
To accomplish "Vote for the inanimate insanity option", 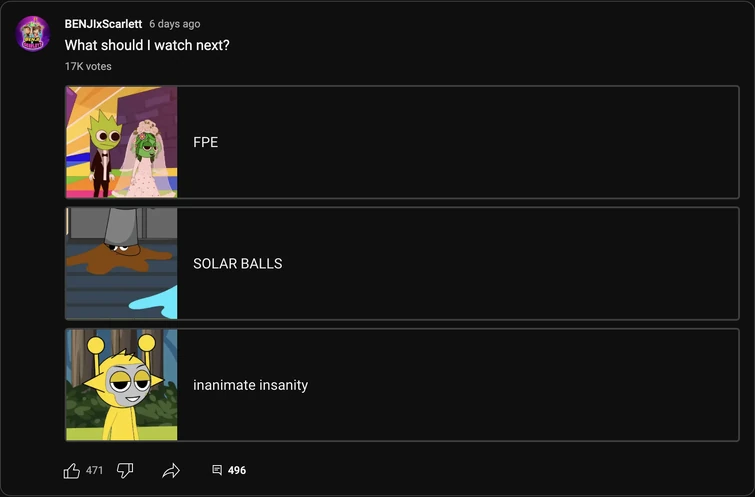I will click(x=402, y=385).
